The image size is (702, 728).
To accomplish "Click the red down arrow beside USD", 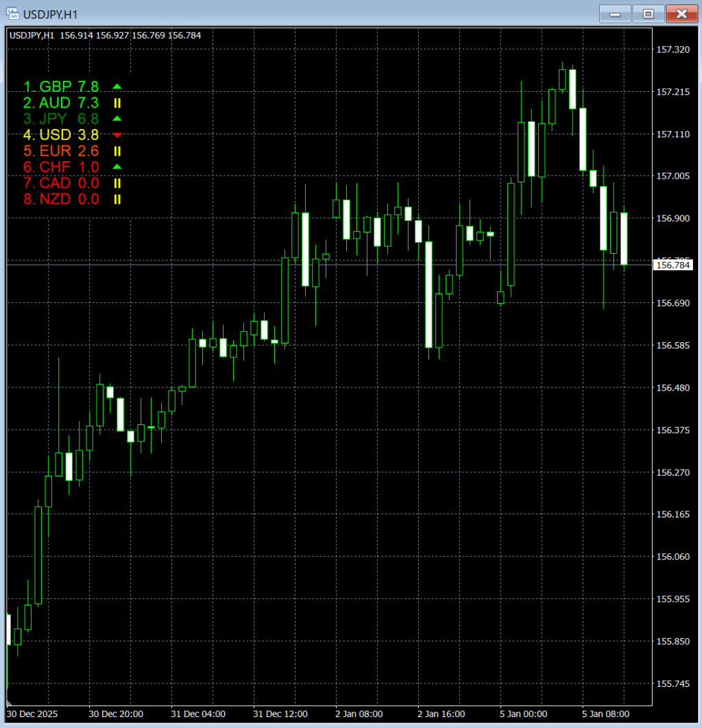I will tap(117, 135).
